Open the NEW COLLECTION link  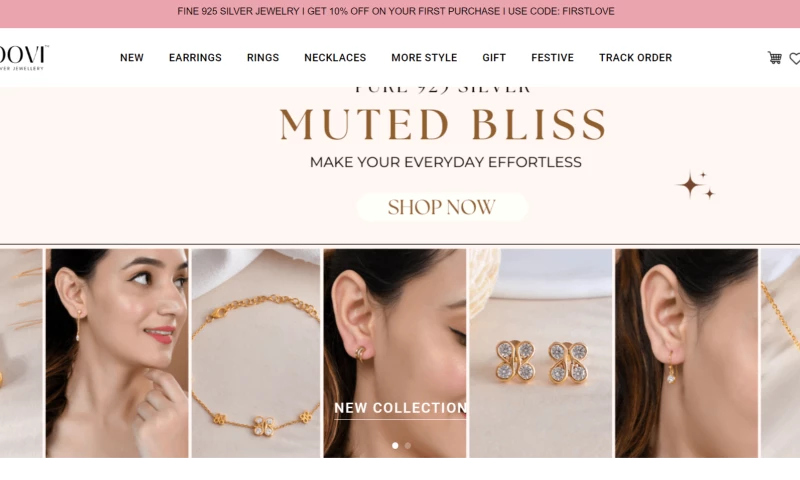pyautogui.click(x=400, y=408)
